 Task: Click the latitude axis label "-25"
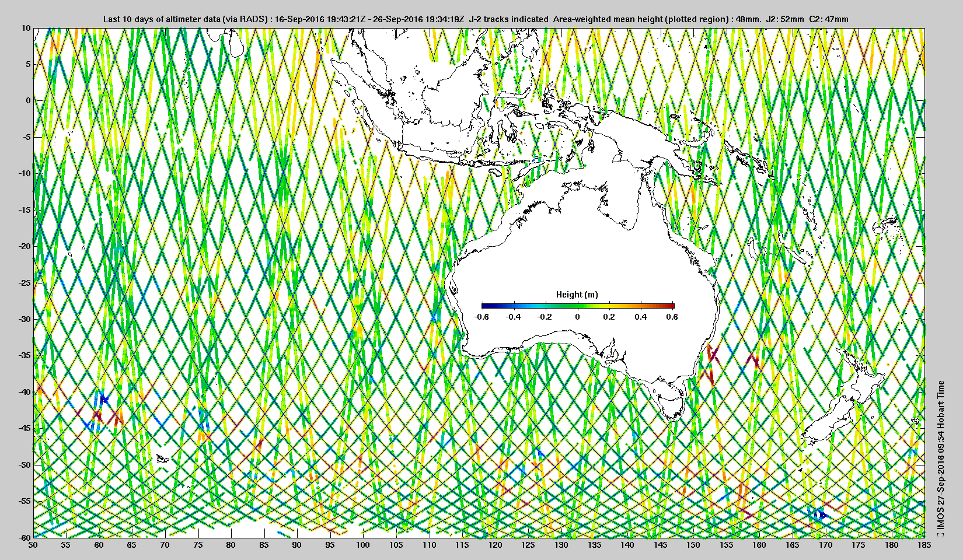tap(25, 283)
